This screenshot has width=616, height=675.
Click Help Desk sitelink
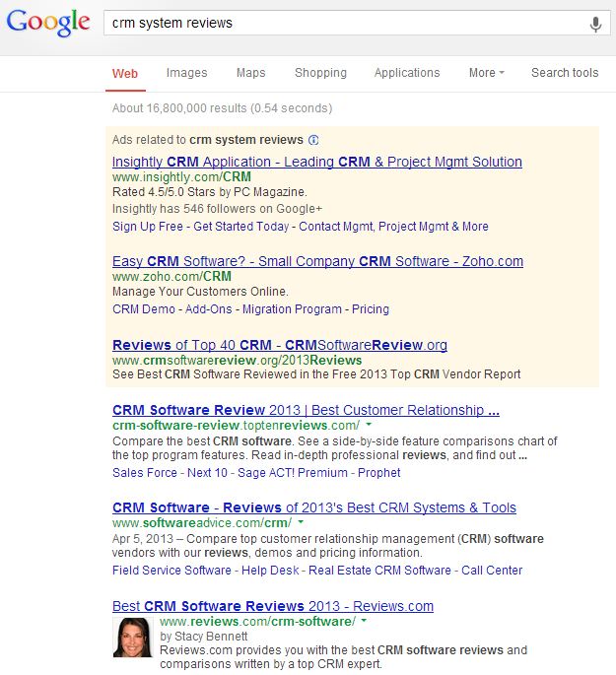(270, 571)
